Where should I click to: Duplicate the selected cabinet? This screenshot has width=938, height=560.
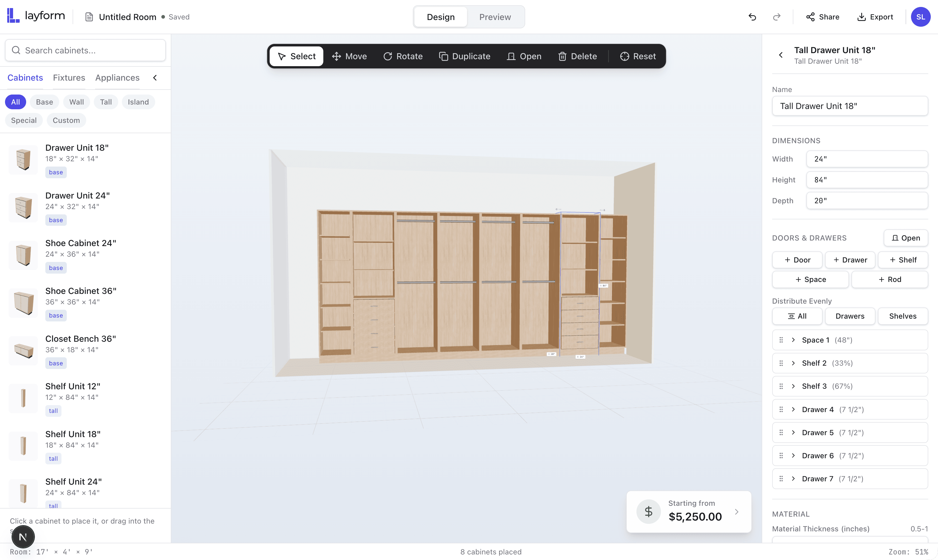(x=465, y=56)
